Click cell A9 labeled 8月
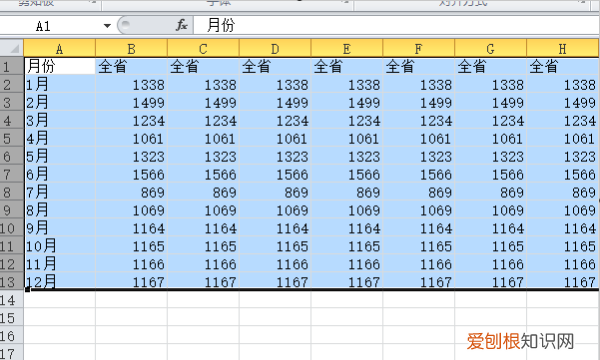The image size is (600, 360). coord(60,210)
